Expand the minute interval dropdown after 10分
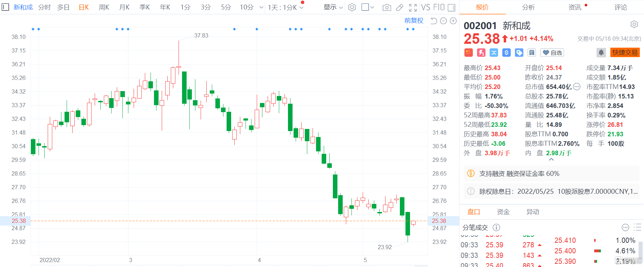Screen dimensions: 644x267 tap(261, 7)
